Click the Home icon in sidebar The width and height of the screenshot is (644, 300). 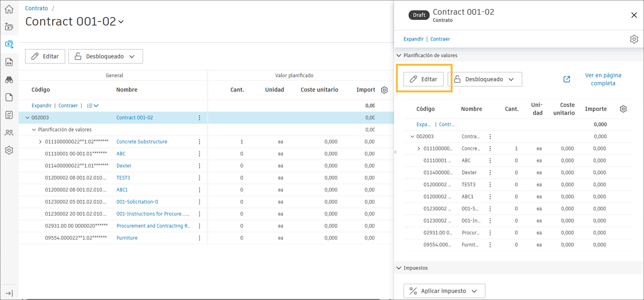[x=9, y=10]
